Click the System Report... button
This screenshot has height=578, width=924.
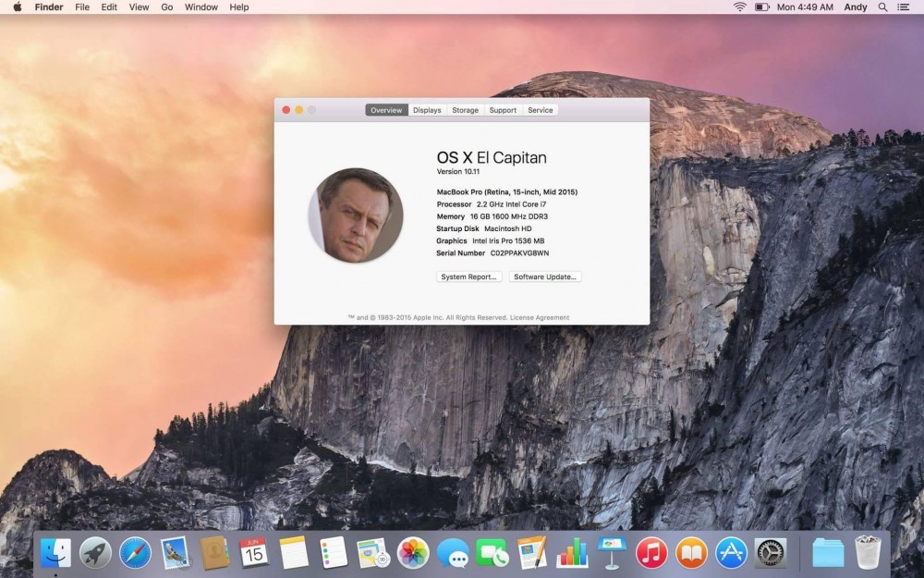pyautogui.click(x=469, y=277)
